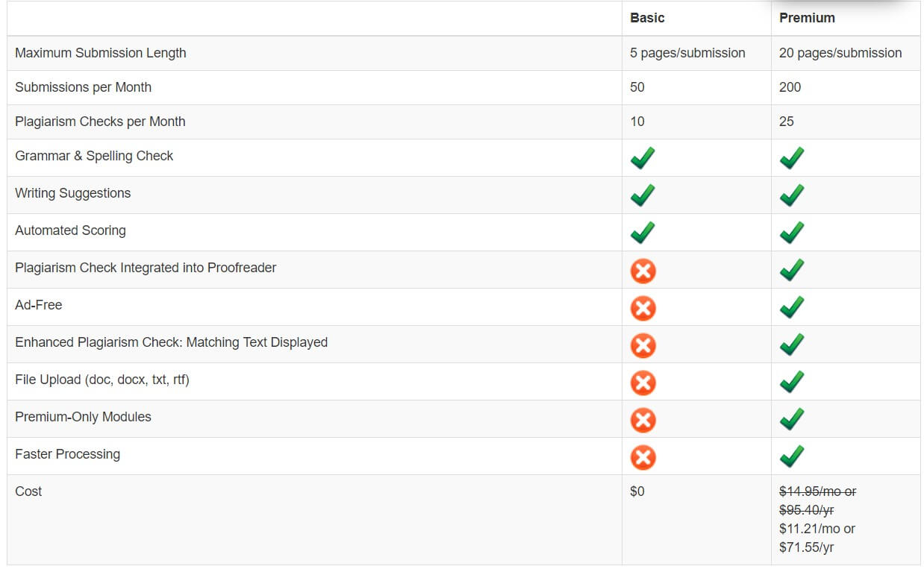Click the Premium Faster Processing checkmark

(792, 456)
